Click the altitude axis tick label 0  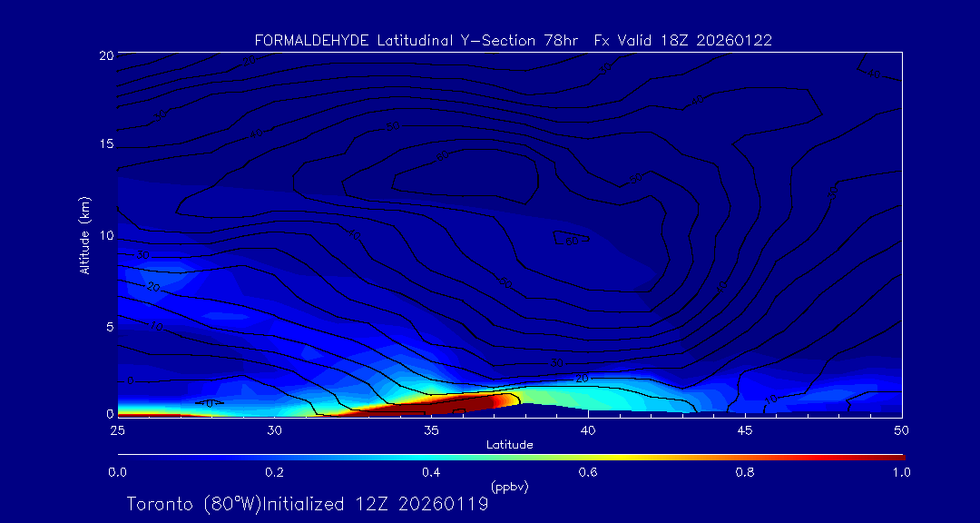pos(109,413)
